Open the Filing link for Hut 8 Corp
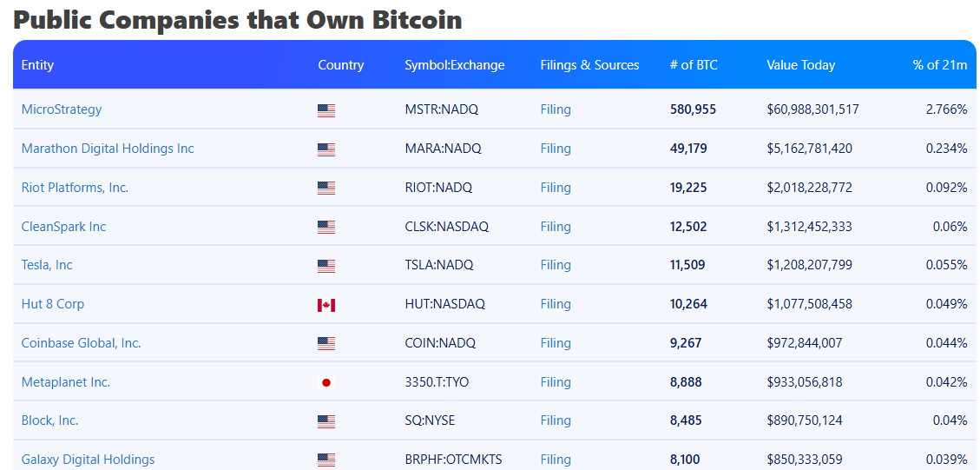This screenshot has height=470, width=980. pos(556,304)
